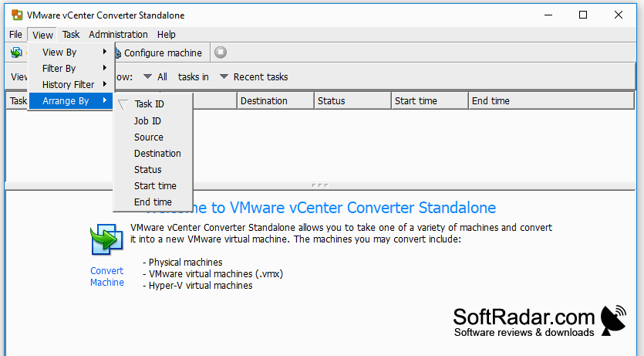
Task: Open the Help menu
Action: click(x=167, y=35)
